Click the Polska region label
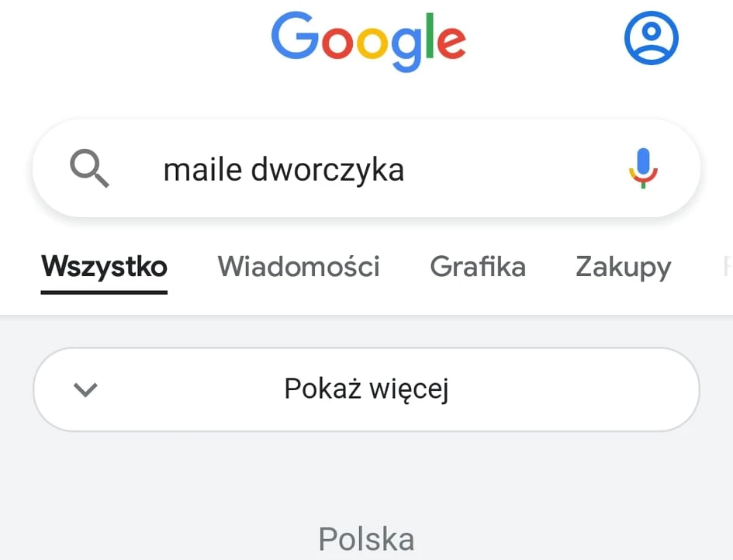The image size is (733, 560). 366,539
